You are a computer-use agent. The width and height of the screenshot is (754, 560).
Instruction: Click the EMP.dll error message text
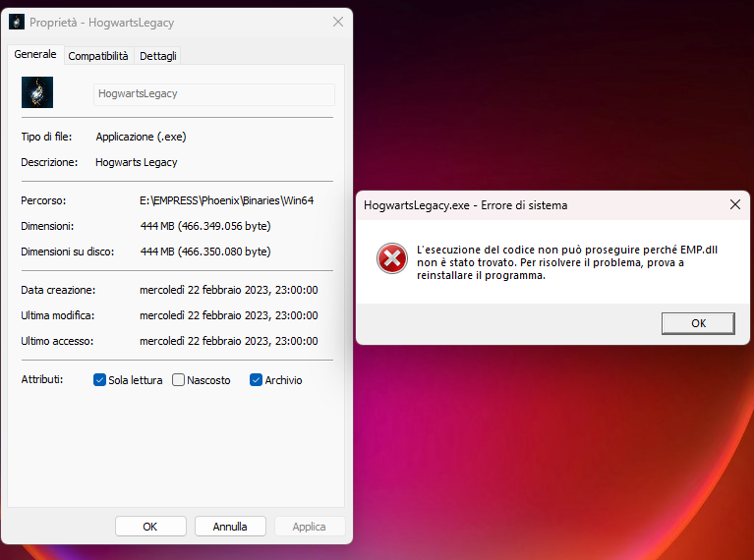(x=567, y=262)
